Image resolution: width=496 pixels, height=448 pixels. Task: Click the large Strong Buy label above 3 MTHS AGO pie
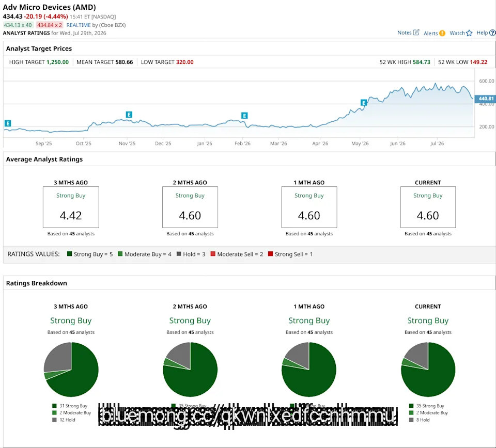point(71,321)
